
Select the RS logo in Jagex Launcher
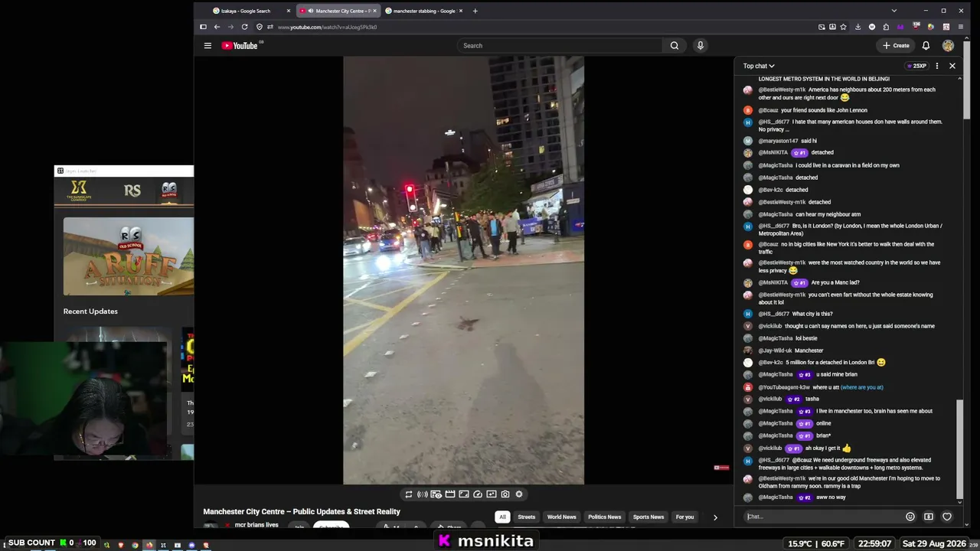pos(132,191)
